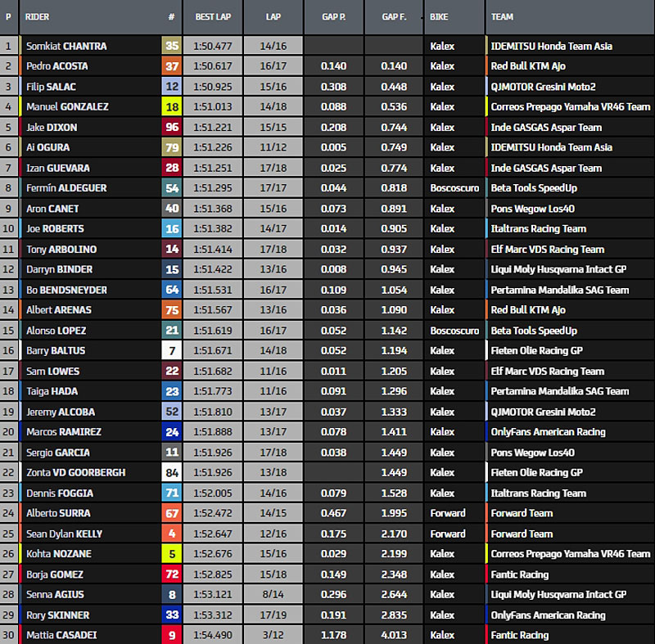Click Jake Dixon's number 96 badge
Screen dimensions: 655x644
(x=171, y=127)
